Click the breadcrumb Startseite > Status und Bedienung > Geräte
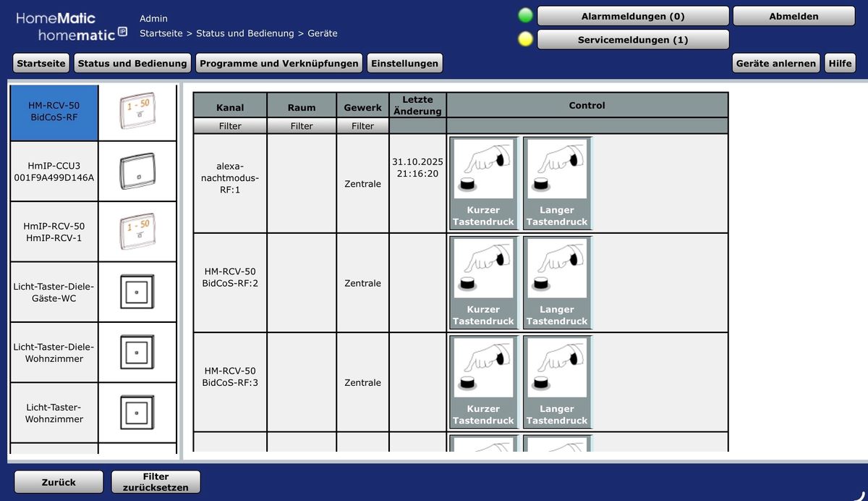This screenshot has width=868, height=501. [x=239, y=33]
